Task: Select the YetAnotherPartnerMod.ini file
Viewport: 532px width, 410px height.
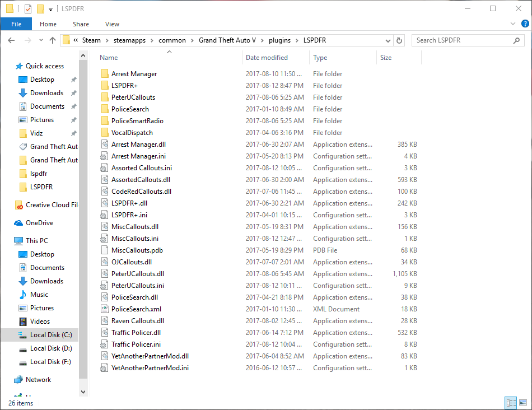Action: point(150,367)
